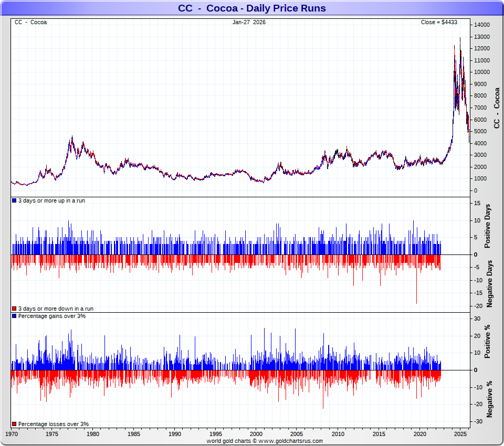The image size is (504, 446).
Task: Click the red swatch beside 'Percentage losses over 3%'
Action: click(x=14, y=424)
